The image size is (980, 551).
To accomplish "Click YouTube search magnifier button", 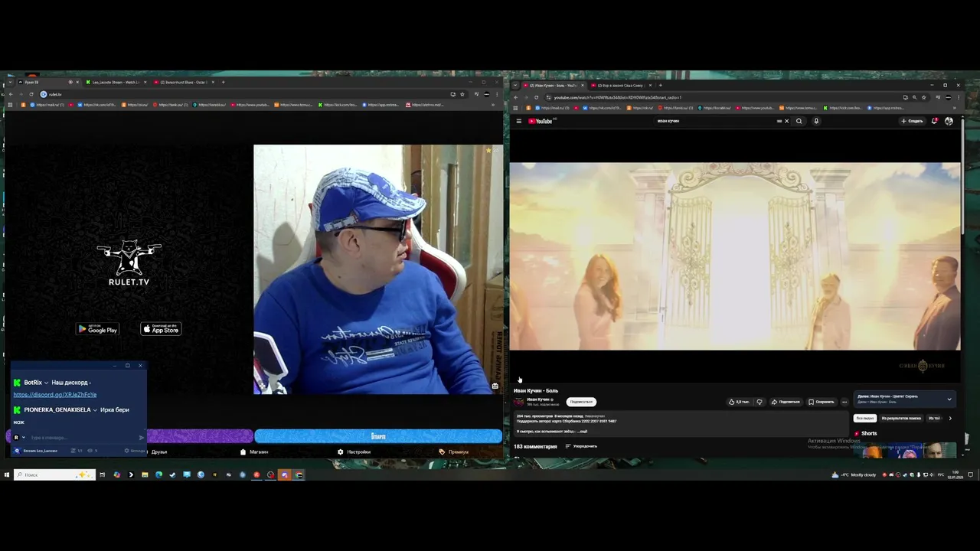I will 799,121.
